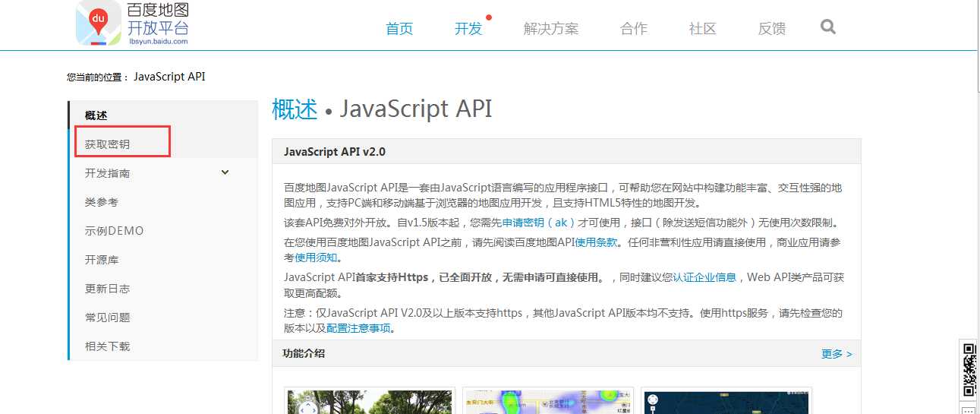Image resolution: width=980 pixels, height=414 pixels.
Task: Open the 开发 nav item
Action: (468, 29)
